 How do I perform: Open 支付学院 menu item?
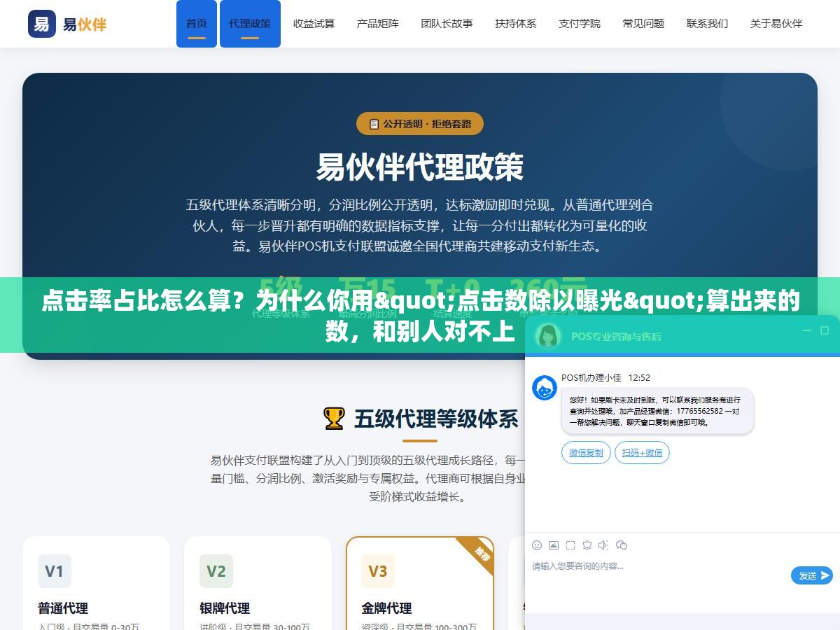click(x=580, y=23)
